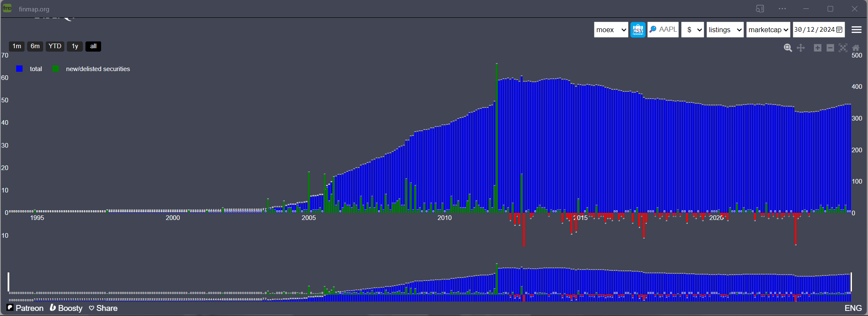The image size is (868, 316).
Task: Select the all time range
Action: click(93, 46)
